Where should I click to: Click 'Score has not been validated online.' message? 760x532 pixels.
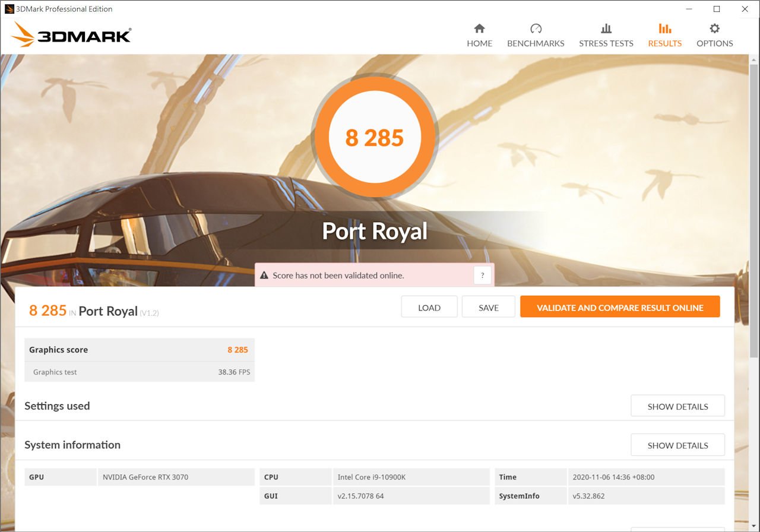pos(338,275)
